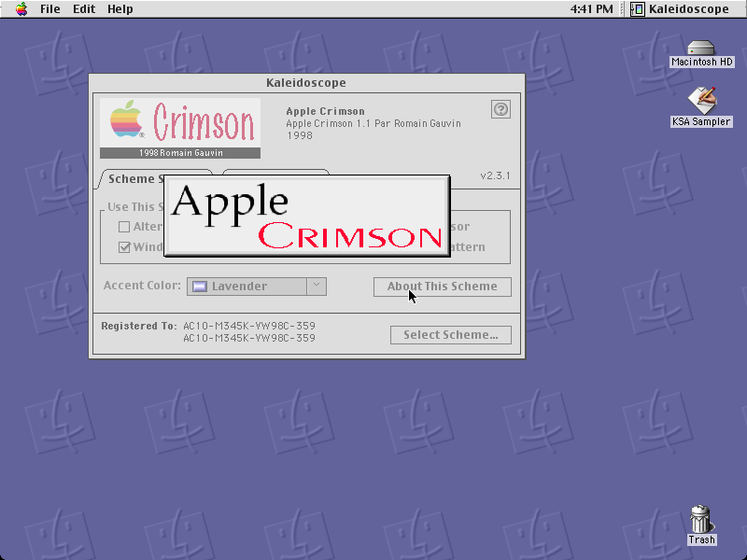Image resolution: width=747 pixels, height=560 pixels.
Task: Click the Kaleidoscope window title bar
Action: (x=307, y=82)
